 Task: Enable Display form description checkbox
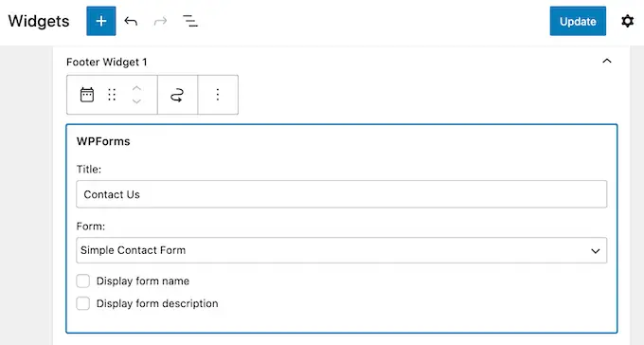[83, 303]
